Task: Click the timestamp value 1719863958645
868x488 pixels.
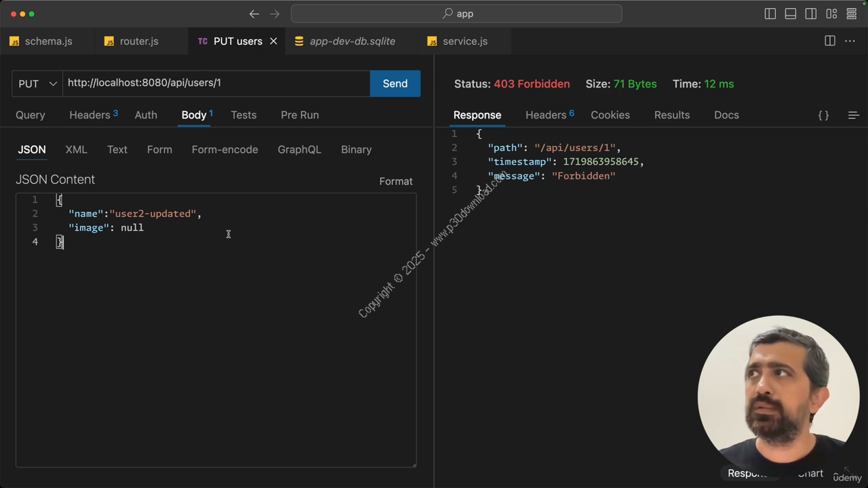Action: point(601,162)
